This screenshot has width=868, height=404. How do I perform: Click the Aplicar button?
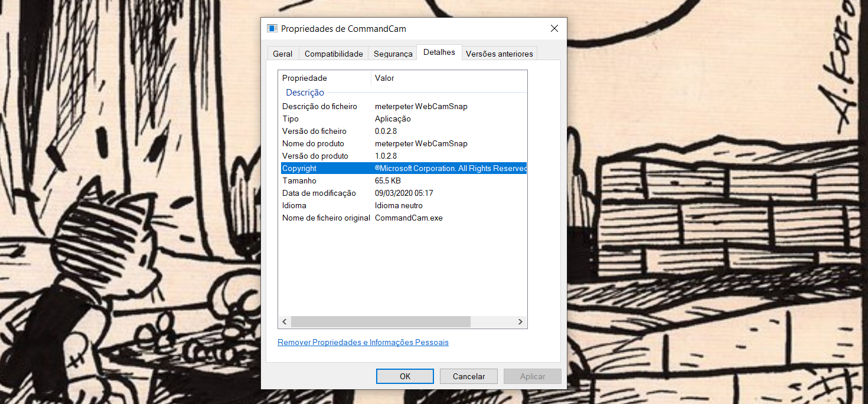(x=533, y=376)
